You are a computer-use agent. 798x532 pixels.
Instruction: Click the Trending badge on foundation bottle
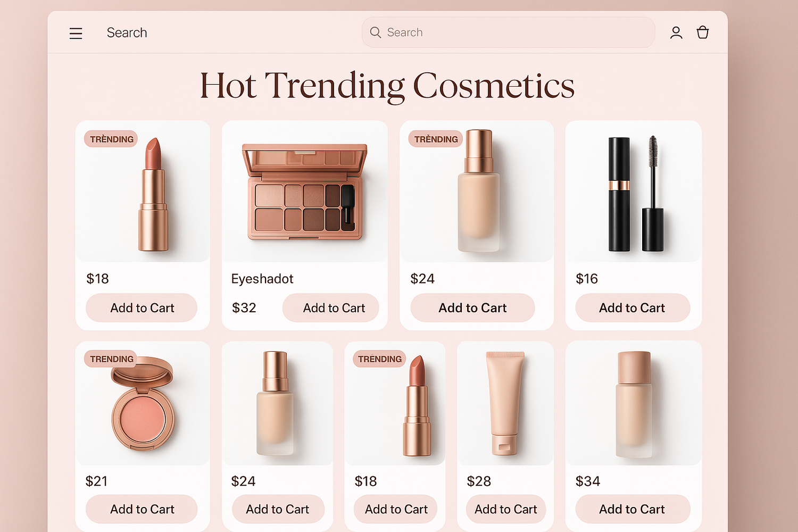pyautogui.click(x=436, y=139)
